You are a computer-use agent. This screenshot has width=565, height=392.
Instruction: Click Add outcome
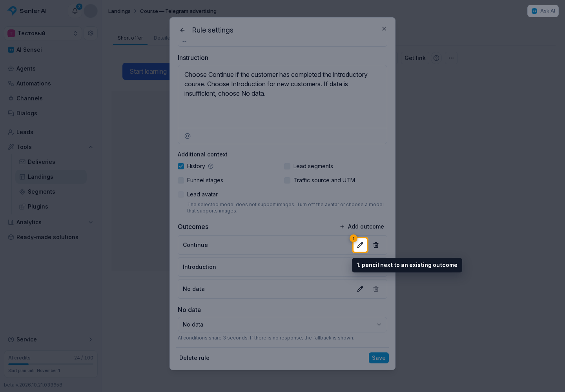362,227
